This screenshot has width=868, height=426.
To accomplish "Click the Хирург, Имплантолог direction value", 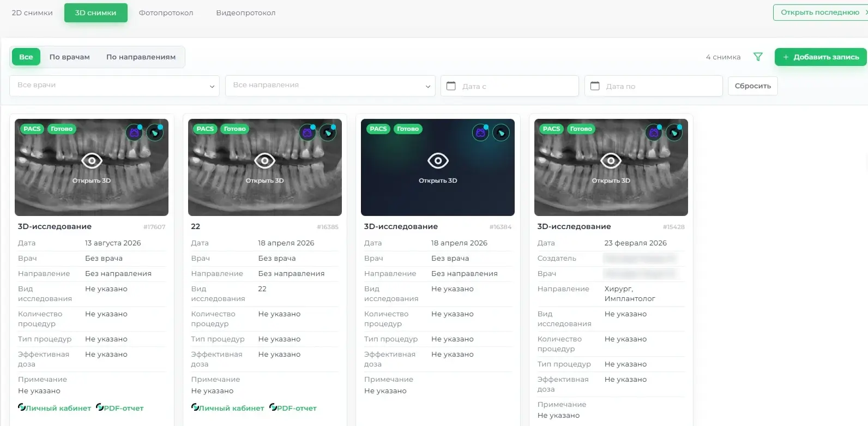I will click(x=630, y=294).
